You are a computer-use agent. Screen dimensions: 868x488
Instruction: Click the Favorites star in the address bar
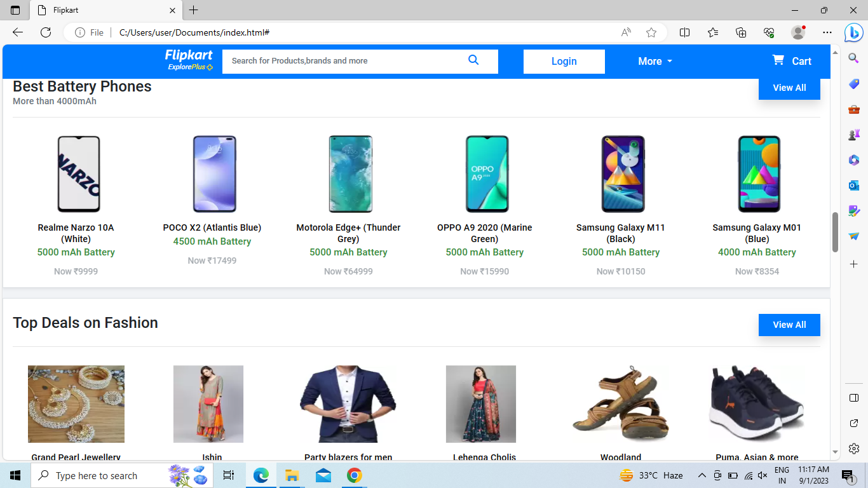(x=652, y=32)
